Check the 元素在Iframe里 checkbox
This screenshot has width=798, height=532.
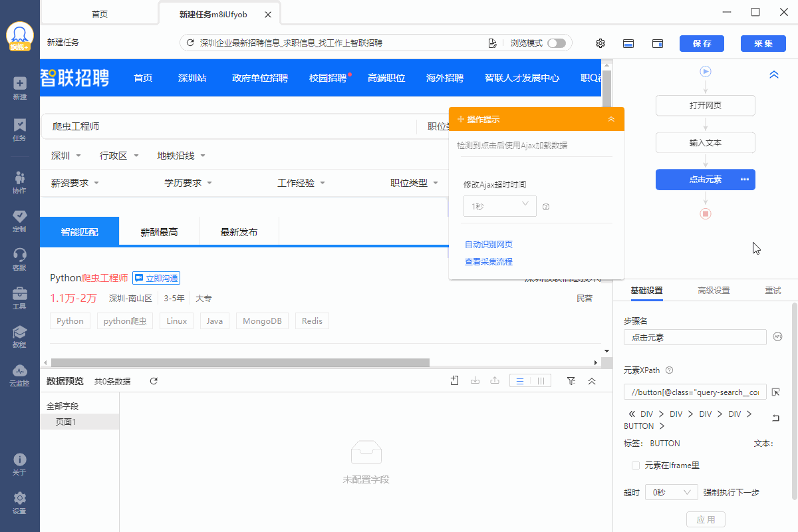636,465
